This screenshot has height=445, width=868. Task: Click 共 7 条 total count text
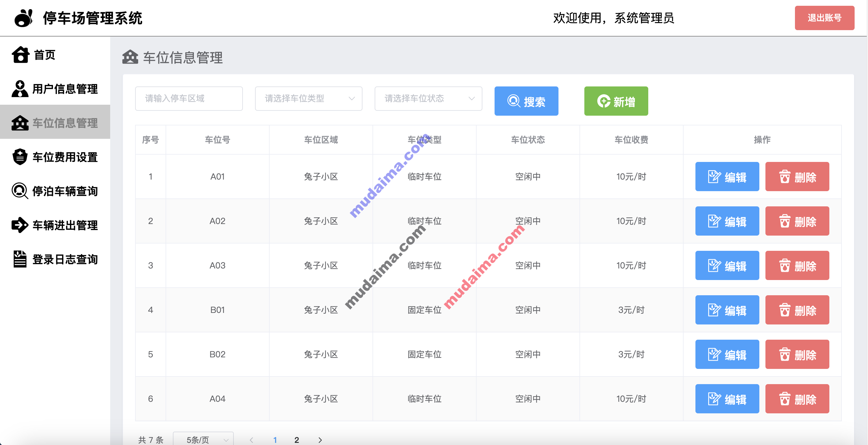(151, 440)
